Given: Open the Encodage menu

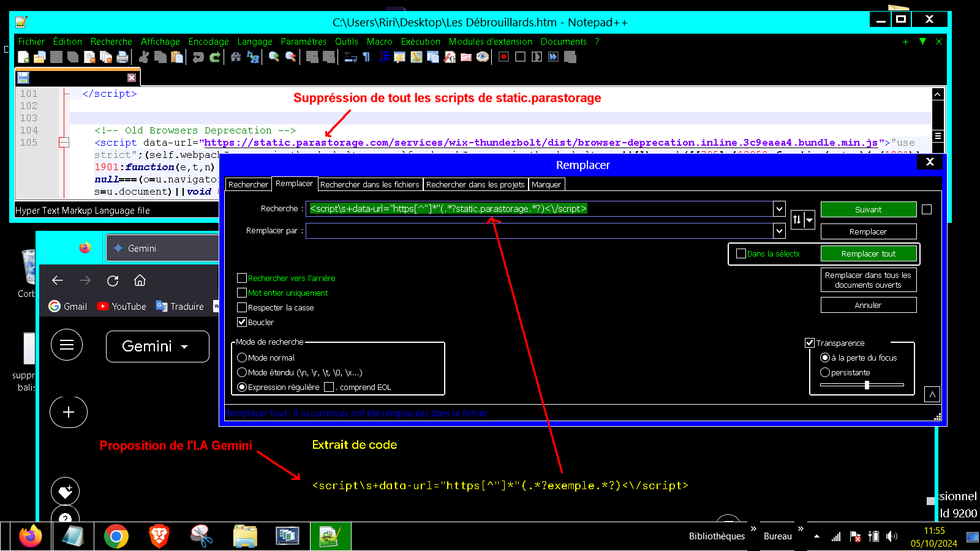Looking at the screenshot, I should click(209, 42).
